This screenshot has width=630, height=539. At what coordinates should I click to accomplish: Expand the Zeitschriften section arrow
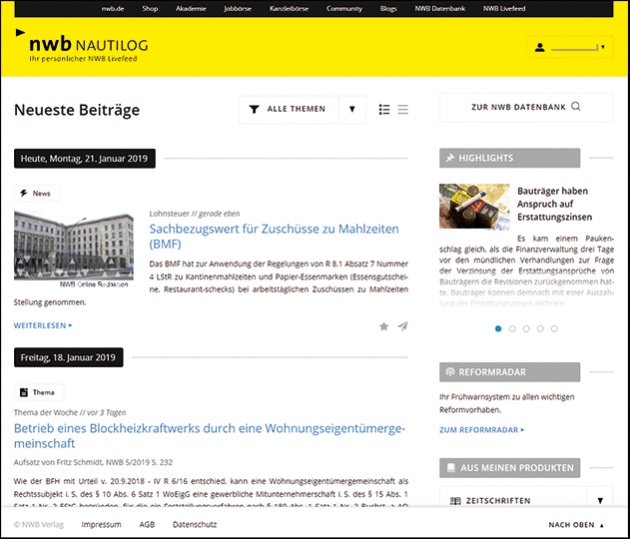pyautogui.click(x=600, y=501)
